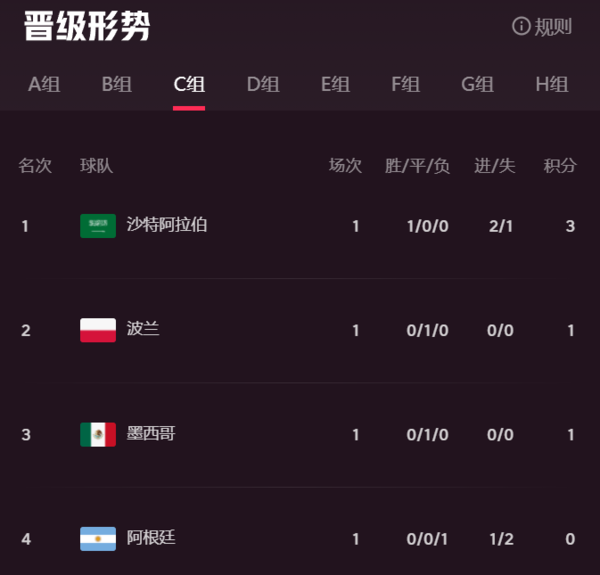
Task: Select the 阿根廷 team name
Action: coord(151,538)
